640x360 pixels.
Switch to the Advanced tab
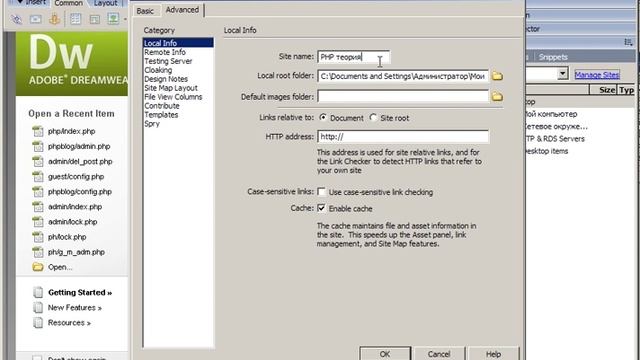182,10
